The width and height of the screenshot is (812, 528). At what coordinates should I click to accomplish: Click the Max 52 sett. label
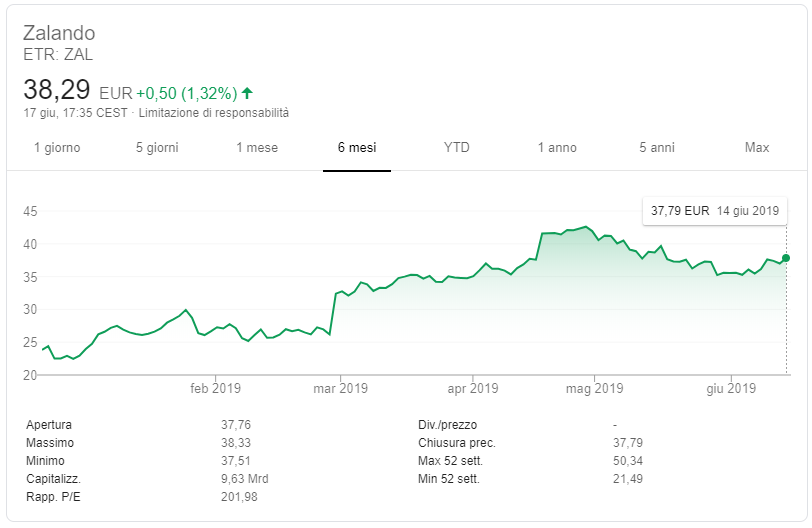(x=450, y=461)
